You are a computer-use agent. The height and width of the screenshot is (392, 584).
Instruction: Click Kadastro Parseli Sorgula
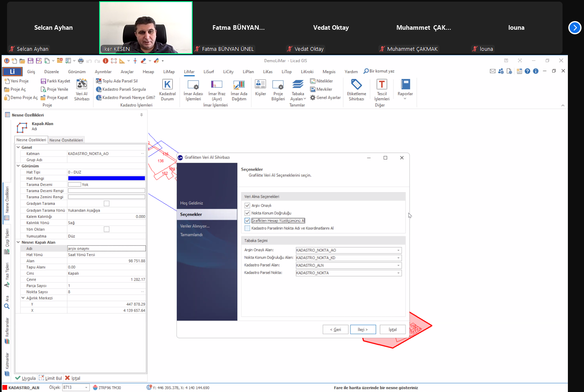click(x=121, y=89)
